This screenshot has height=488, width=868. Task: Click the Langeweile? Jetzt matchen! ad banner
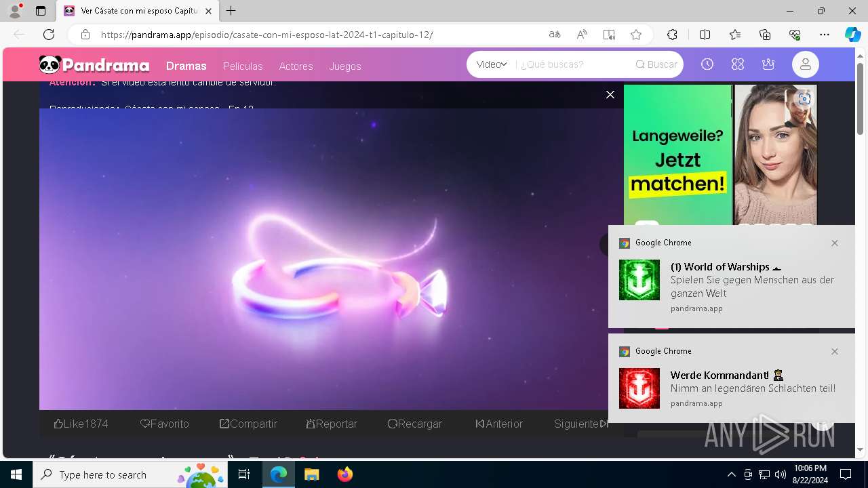coord(720,155)
